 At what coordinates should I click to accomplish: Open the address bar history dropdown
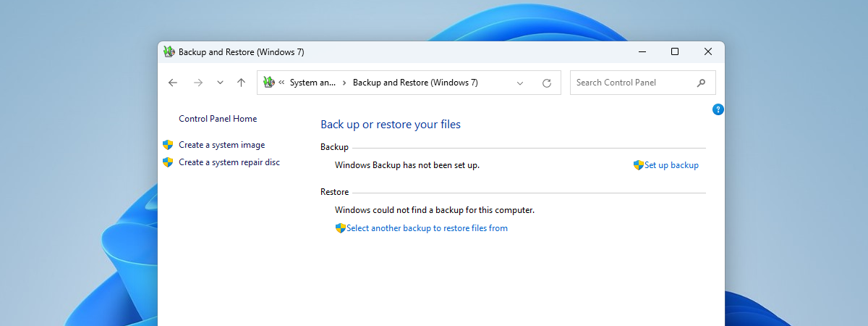click(520, 83)
